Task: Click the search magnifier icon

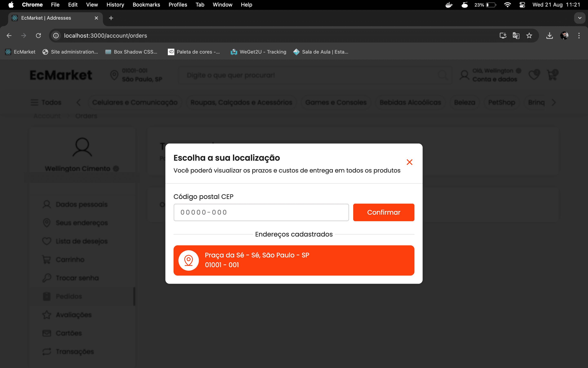Action: point(443,75)
